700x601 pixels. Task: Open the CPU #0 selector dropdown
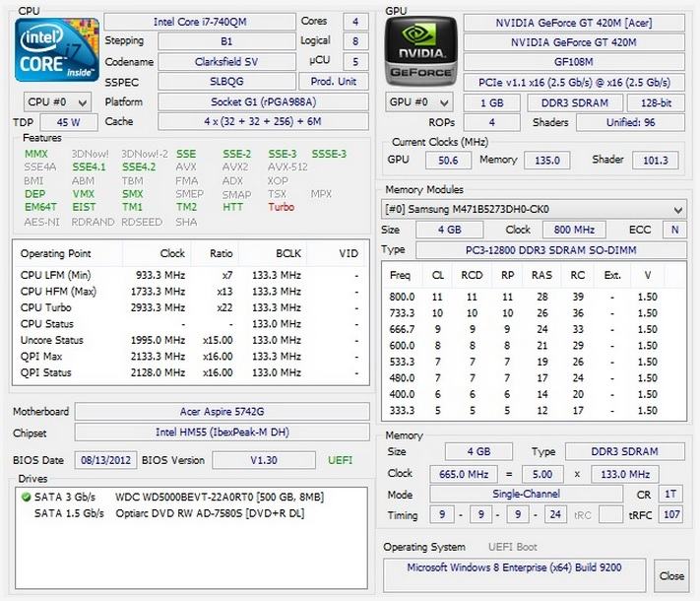pos(57,102)
